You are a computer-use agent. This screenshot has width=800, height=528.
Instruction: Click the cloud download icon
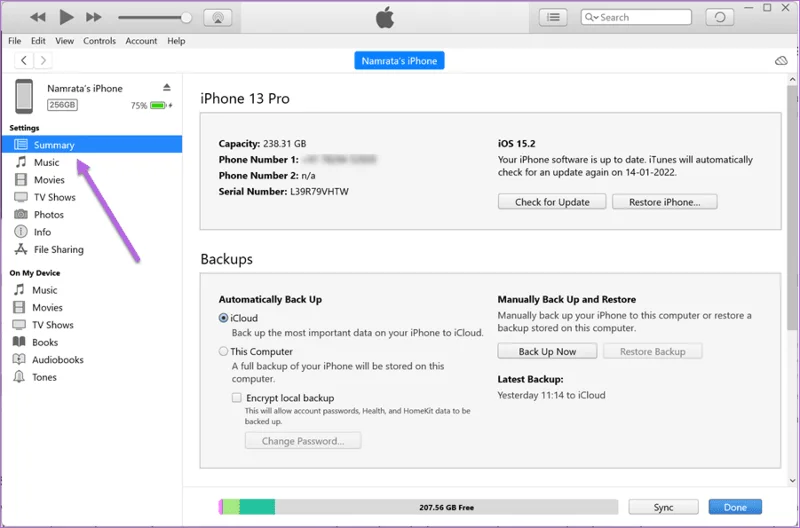click(x=781, y=61)
